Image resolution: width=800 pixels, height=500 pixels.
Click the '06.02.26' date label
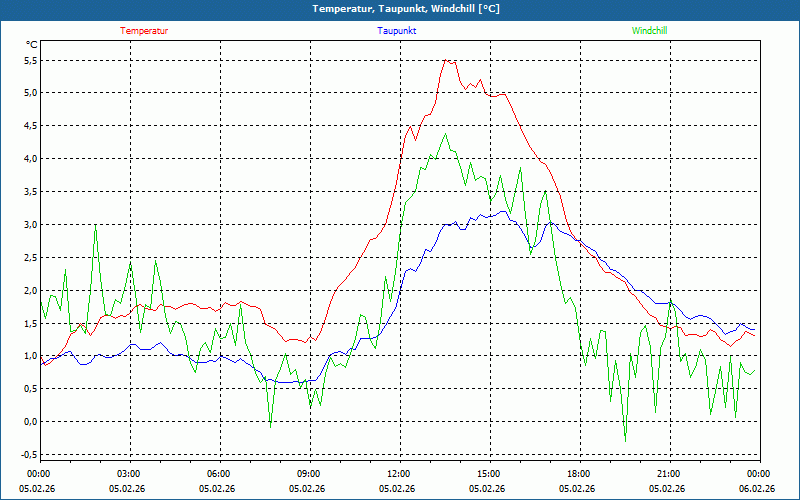point(757,489)
